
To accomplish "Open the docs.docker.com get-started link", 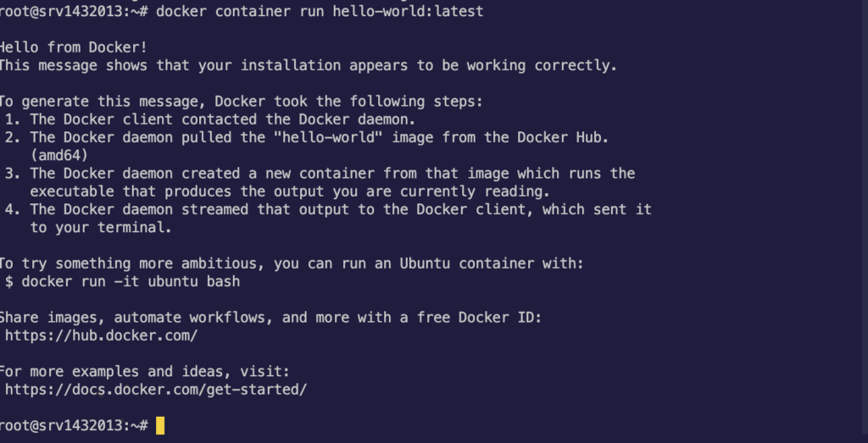I will (155, 389).
